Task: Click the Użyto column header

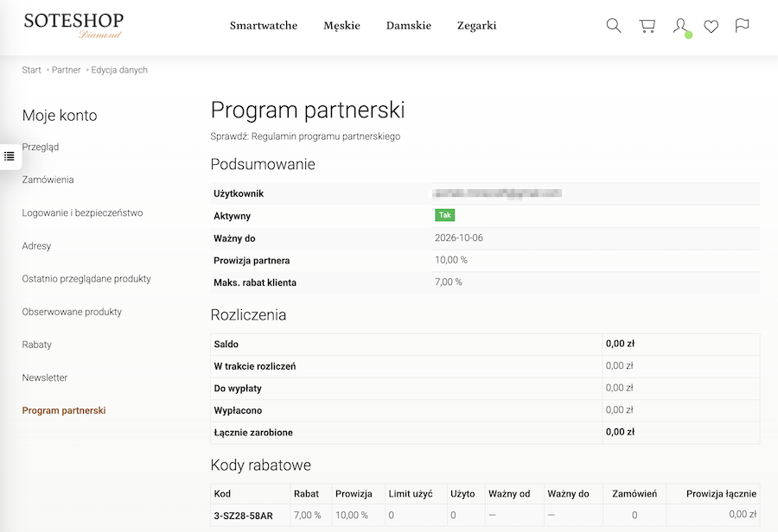Action: tap(462, 494)
